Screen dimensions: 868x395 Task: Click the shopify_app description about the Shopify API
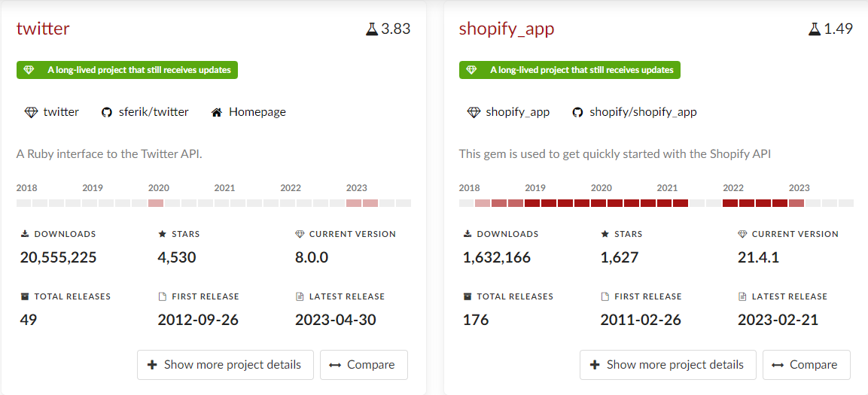[x=615, y=153]
